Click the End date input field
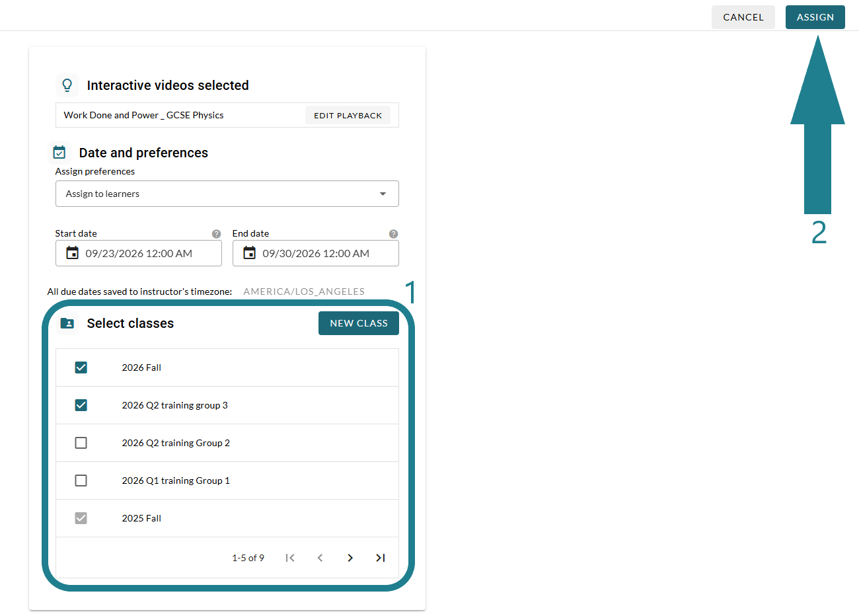The width and height of the screenshot is (859, 616). 316,253
